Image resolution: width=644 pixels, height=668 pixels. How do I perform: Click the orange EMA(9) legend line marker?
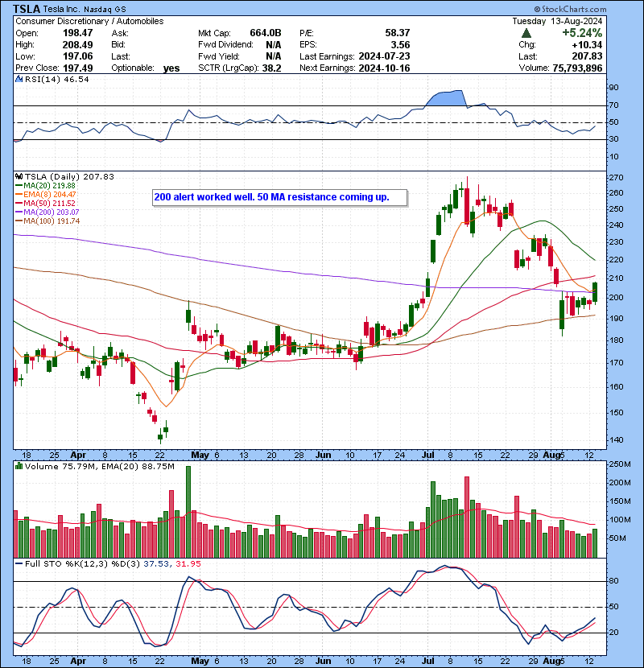point(19,194)
